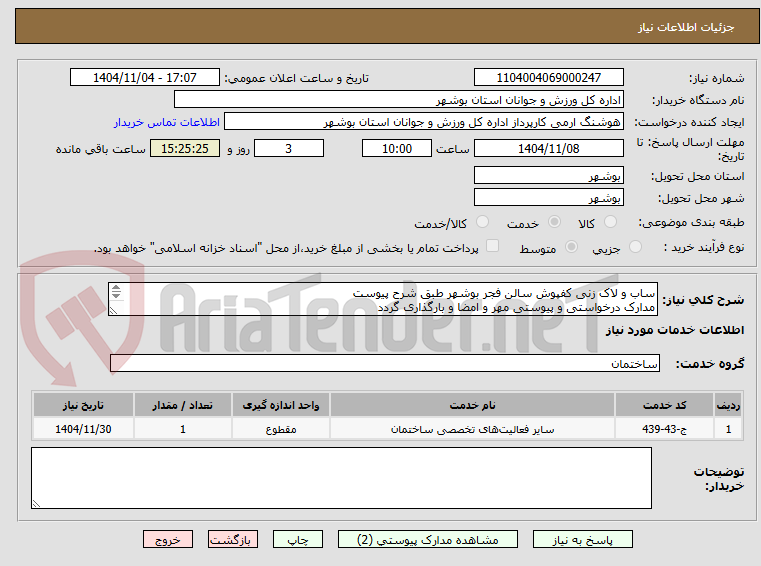Click the remaining time field 15:25:25
The image size is (761, 566).
(185, 149)
